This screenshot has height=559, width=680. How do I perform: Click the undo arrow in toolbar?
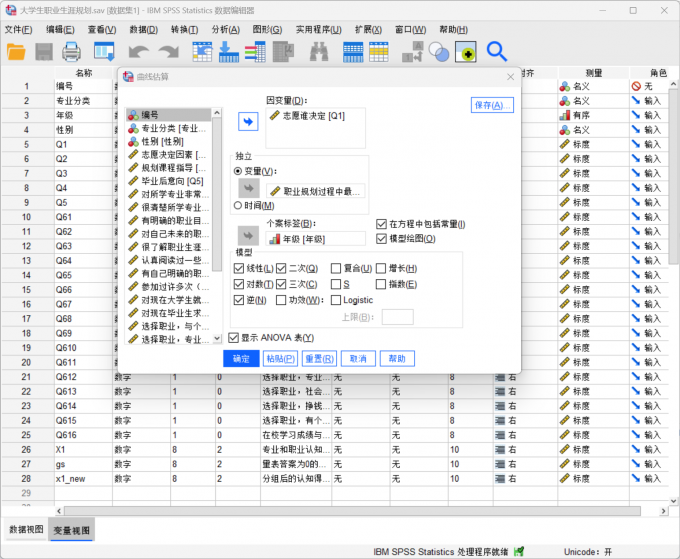pos(137,51)
